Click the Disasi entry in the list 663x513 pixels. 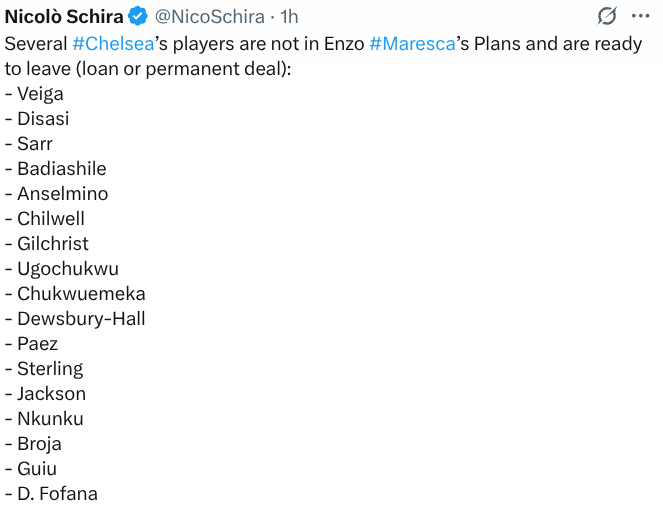pyautogui.click(x=43, y=119)
